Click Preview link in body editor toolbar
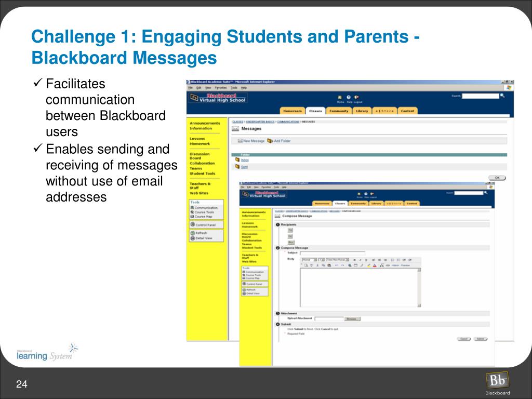This screenshot has width=532, height=399. pyautogui.click(x=405, y=265)
